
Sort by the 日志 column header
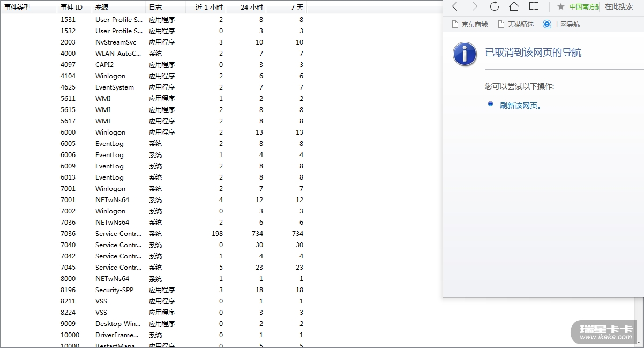pos(166,8)
